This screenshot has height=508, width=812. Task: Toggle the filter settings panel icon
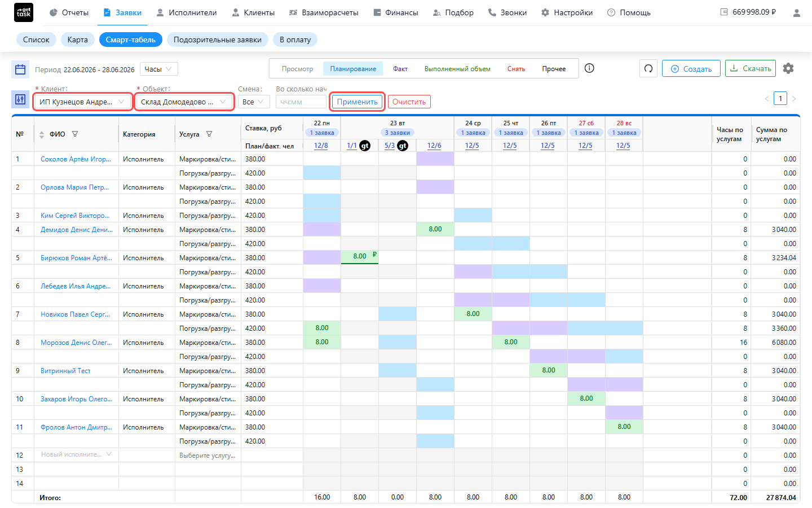click(20, 99)
